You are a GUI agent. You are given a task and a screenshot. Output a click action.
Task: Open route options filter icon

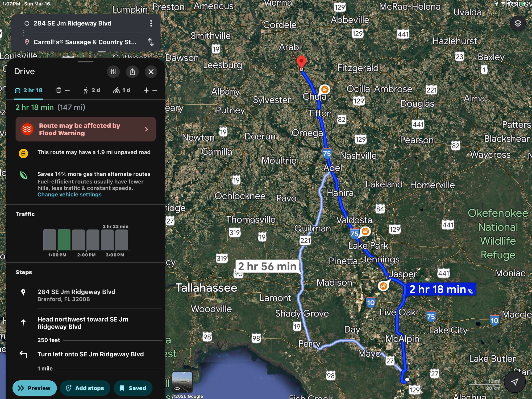point(113,72)
